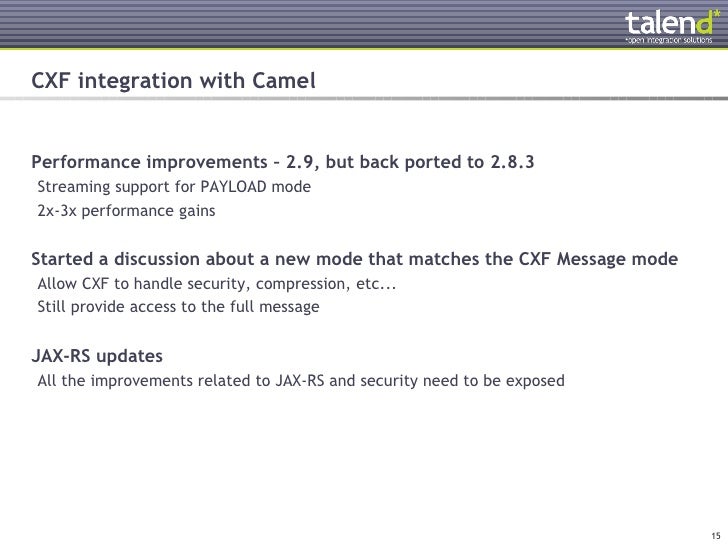Viewport: 728px width, 546px height.
Task: Click the '2x-3x performance gains' bullet
Action: pos(125,211)
